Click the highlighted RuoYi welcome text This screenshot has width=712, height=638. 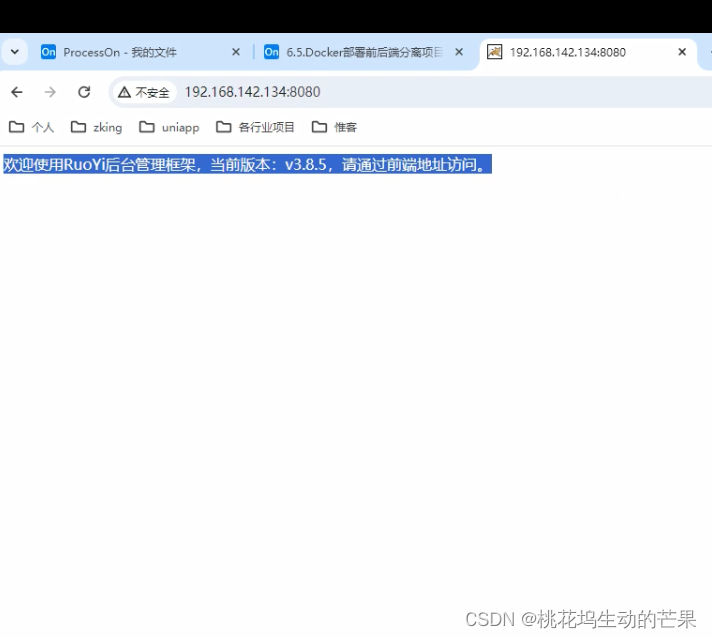(247, 164)
